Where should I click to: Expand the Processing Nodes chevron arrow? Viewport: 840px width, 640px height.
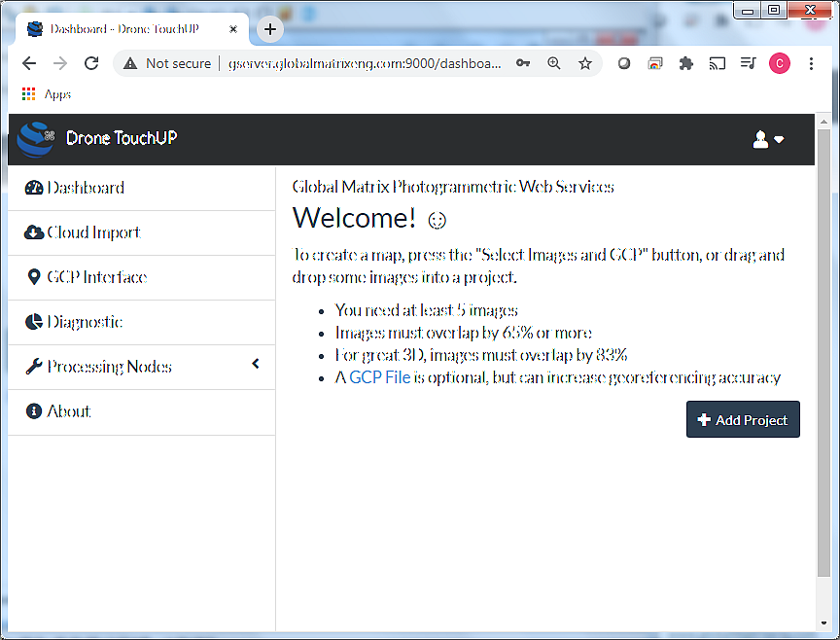click(256, 365)
